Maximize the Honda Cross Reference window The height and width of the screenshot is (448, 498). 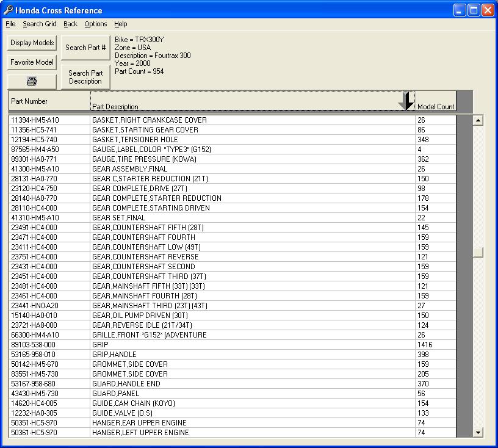(474, 10)
